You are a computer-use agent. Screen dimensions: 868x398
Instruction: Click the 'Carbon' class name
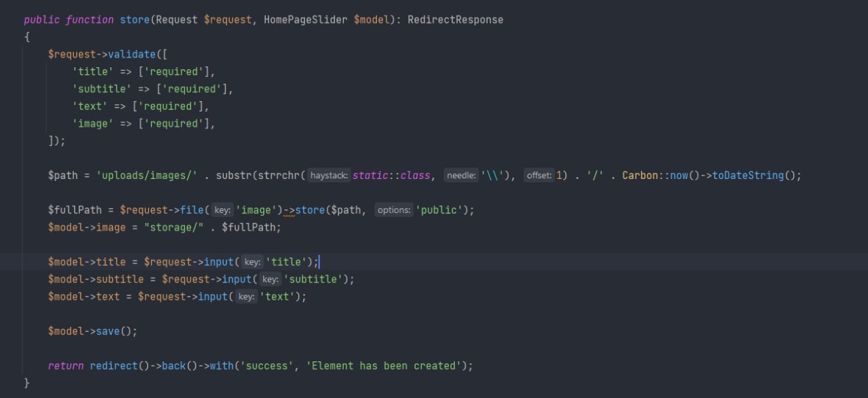point(640,176)
